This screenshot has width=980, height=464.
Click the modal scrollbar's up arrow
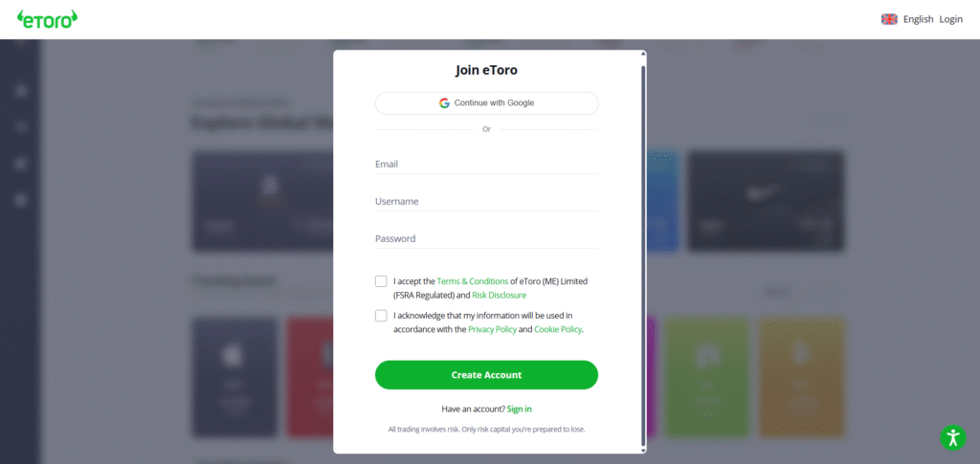tap(643, 54)
